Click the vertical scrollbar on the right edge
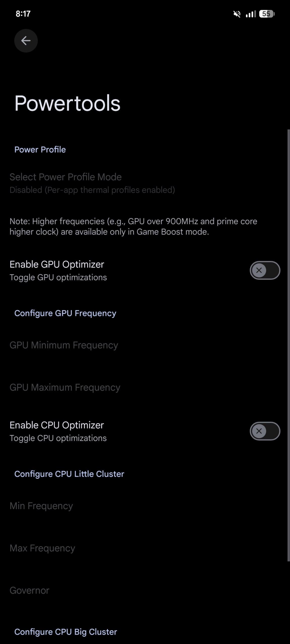This screenshot has height=644, width=290. pos(288,345)
